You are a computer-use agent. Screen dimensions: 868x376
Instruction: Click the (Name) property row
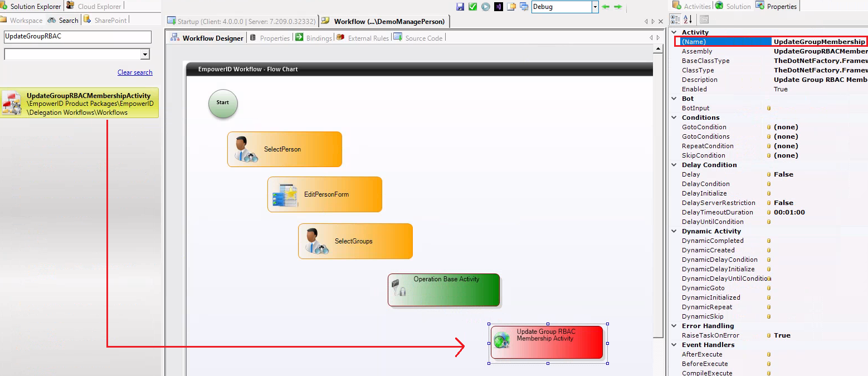(x=771, y=42)
